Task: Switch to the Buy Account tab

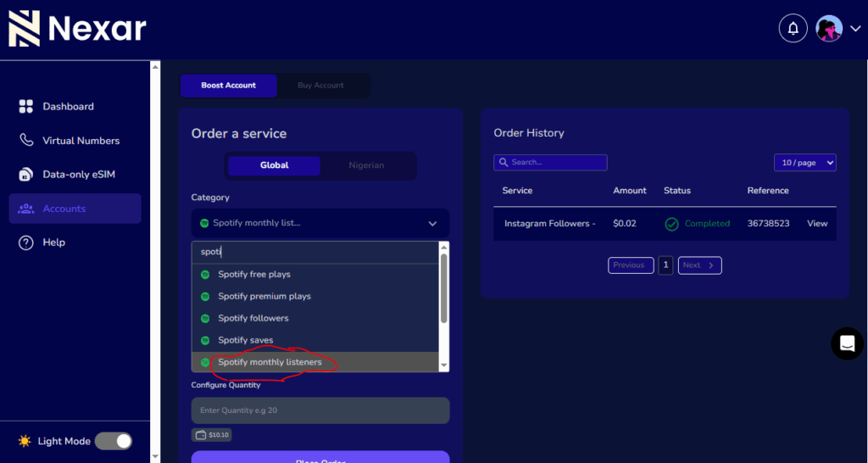Action: coord(320,86)
